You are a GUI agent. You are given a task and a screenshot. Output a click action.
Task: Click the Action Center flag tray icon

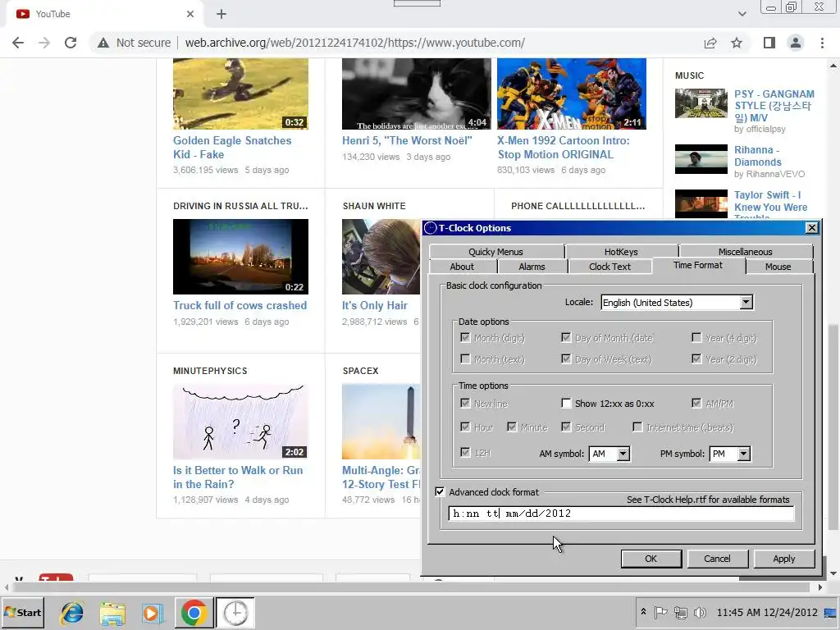(x=660, y=612)
